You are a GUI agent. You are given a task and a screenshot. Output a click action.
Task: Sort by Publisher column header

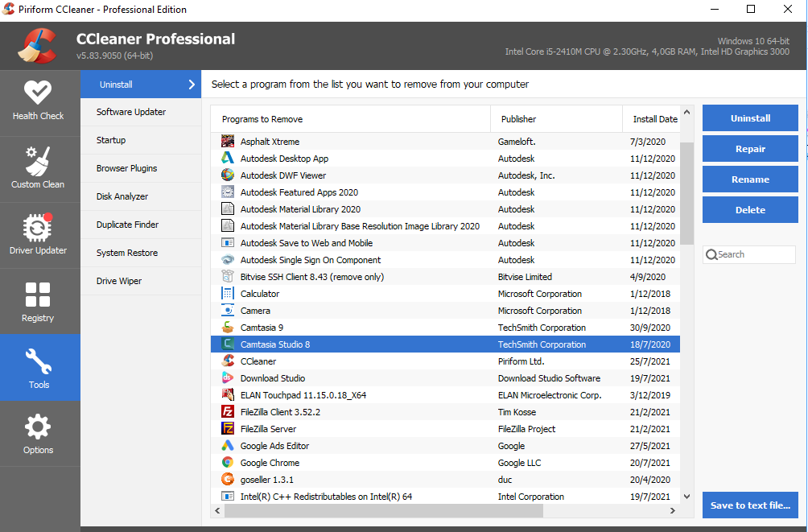coord(557,119)
